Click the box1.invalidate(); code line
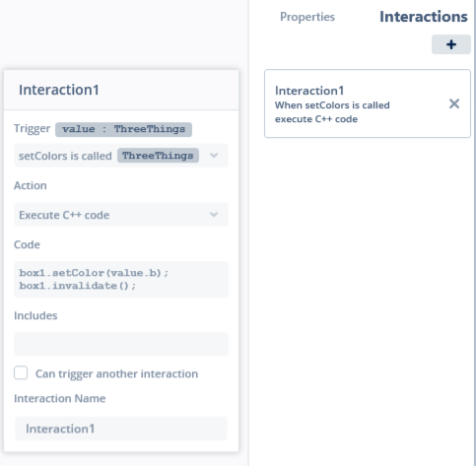The image size is (476, 466). (x=78, y=286)
